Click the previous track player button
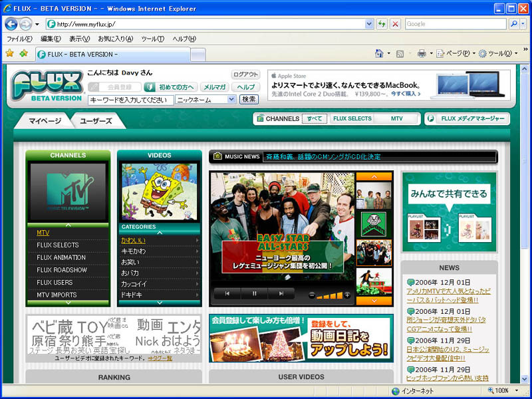The width and height of the screenshot is (532, 399). pyautogui.click(x=227, y=294)
